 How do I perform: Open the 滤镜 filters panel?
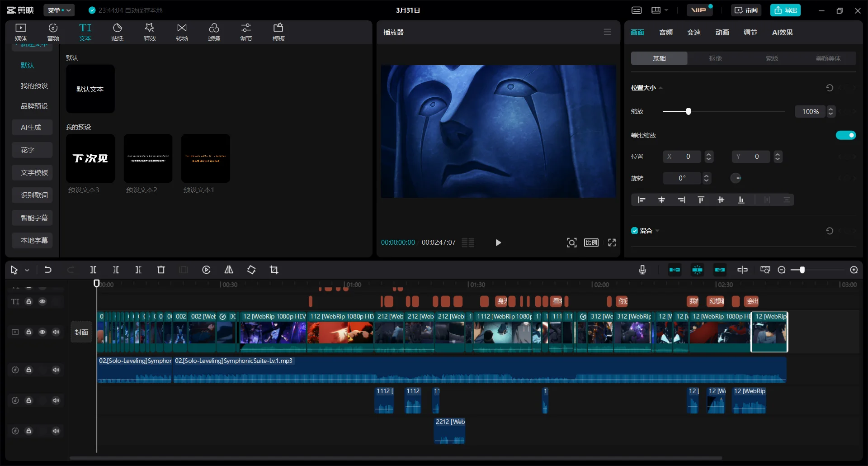point(214,32)
